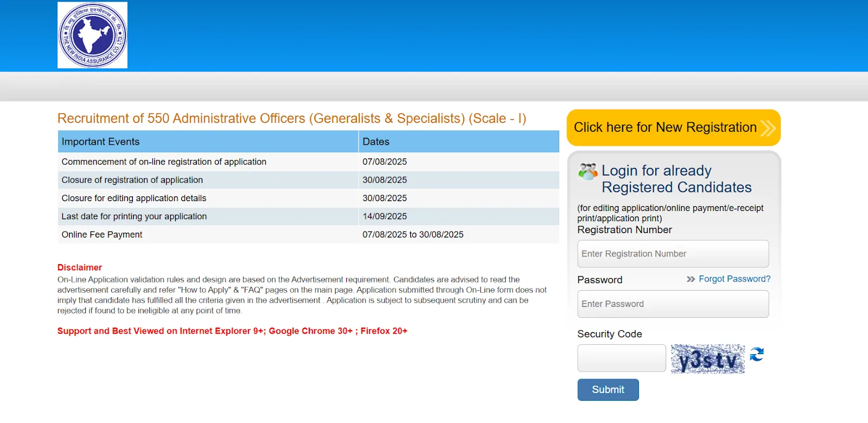Screen dimensions: 868x423
Task: Click the On-Line Application validation rules paragraph
Action: [302, 295]
